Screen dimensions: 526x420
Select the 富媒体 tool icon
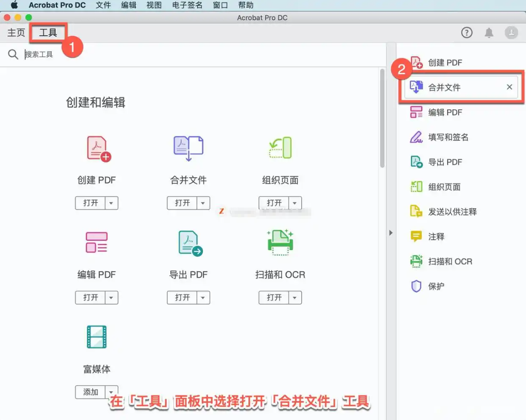pos(96,336)
